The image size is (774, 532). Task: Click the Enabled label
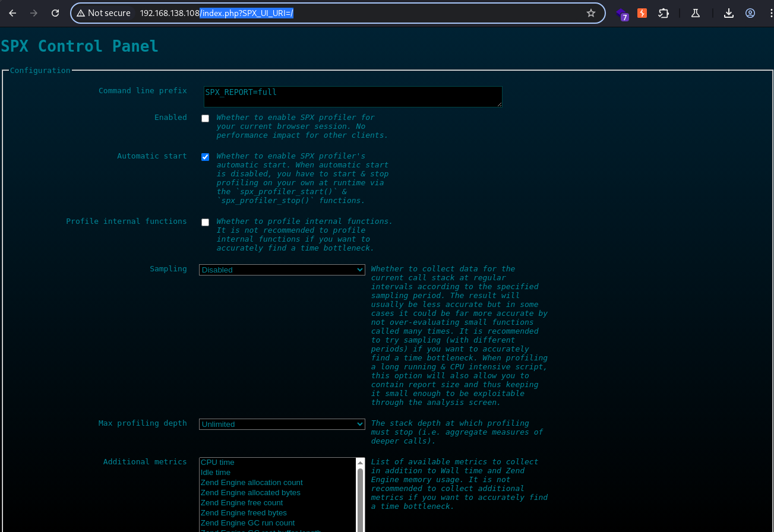click(x=170, y=118)
